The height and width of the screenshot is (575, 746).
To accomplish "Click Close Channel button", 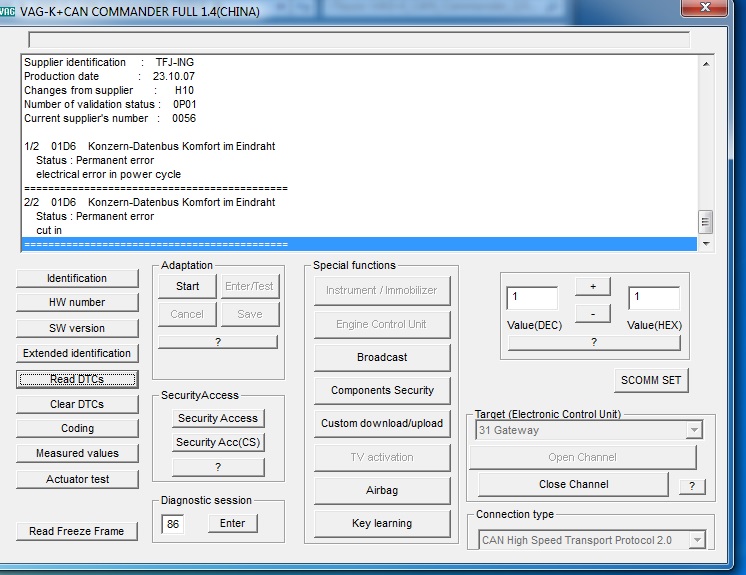I will [573, 484].
